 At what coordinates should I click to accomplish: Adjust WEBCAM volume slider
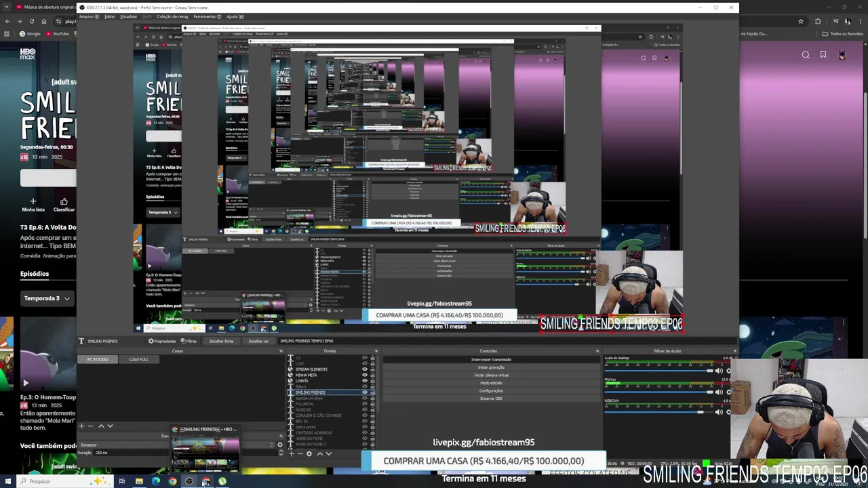[659, 411]
